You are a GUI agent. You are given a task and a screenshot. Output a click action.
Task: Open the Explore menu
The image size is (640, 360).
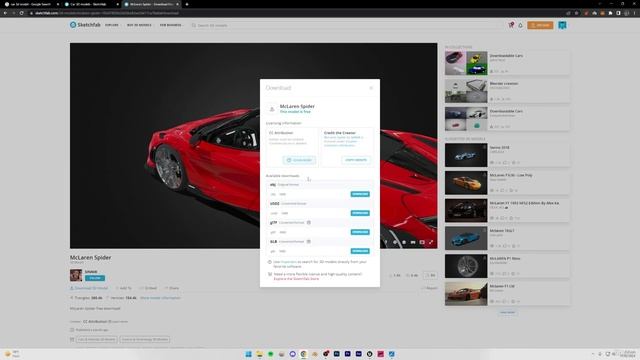(x=112, y=25)
